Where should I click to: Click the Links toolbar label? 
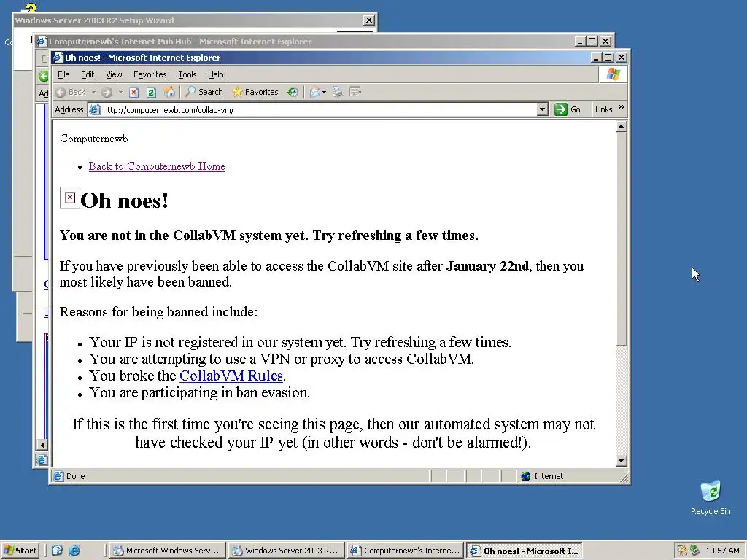603,109
